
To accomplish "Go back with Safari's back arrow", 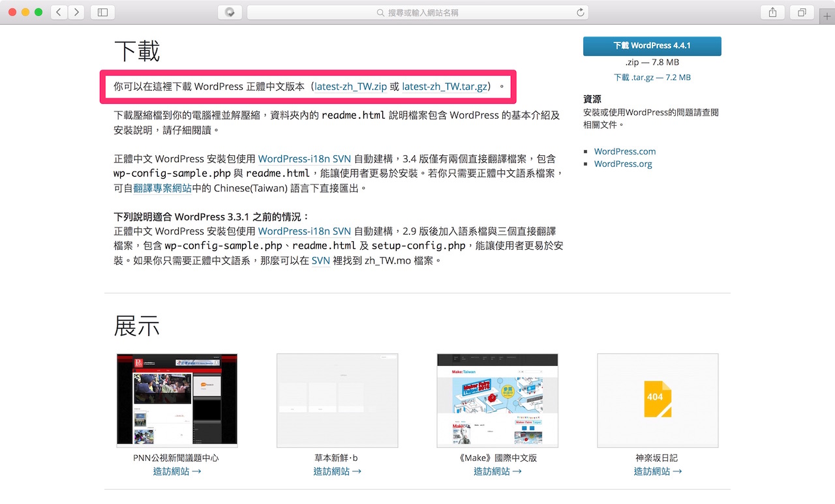I will 59,12.
